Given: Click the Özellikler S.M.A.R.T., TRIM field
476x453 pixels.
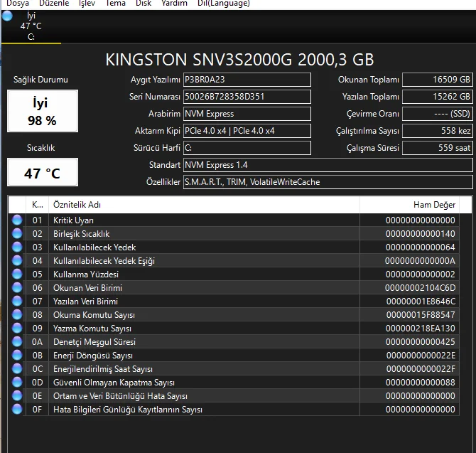Looking at the screenshot, I should point(328,182).
